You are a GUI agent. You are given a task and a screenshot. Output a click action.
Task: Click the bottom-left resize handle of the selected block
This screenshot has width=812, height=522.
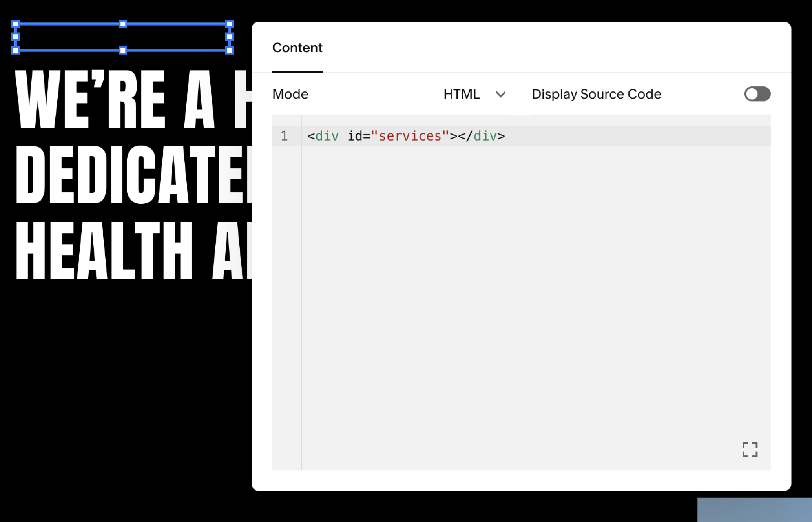(x=15, y=50)
